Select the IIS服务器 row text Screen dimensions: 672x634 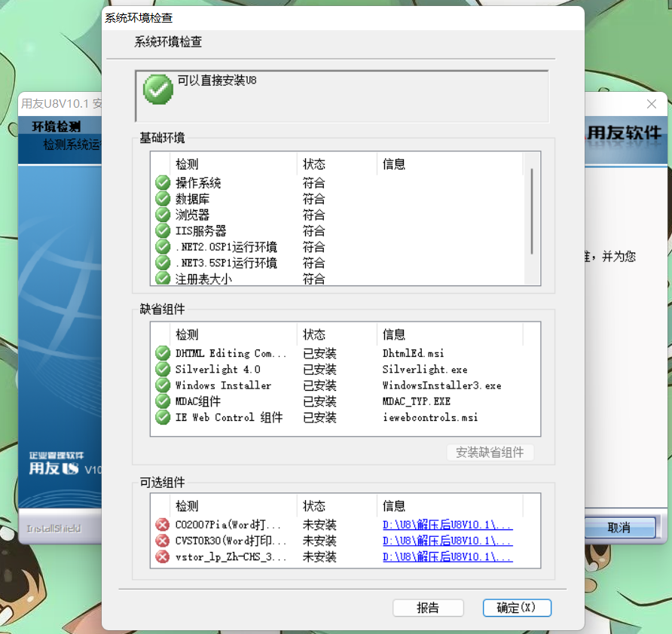[201, 231]
